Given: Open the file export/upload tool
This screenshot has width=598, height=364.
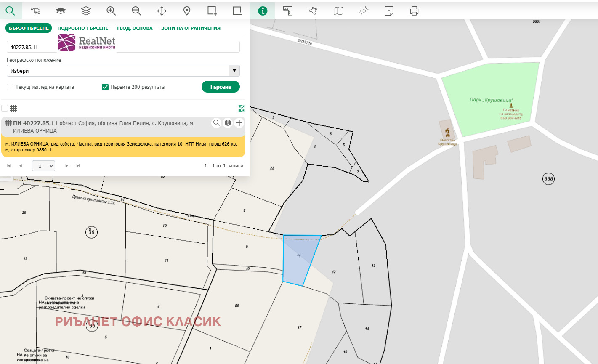Looking at the screenshot, I should (389, 11).
